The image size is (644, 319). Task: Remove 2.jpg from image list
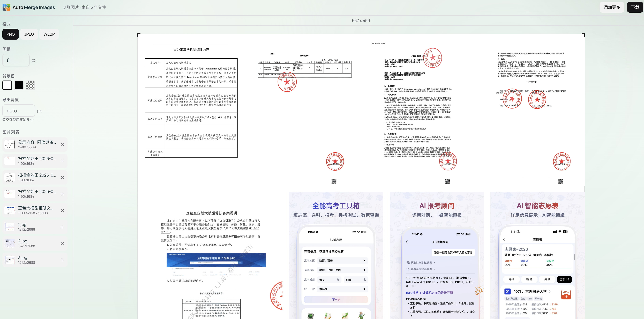tap(63, 243)
